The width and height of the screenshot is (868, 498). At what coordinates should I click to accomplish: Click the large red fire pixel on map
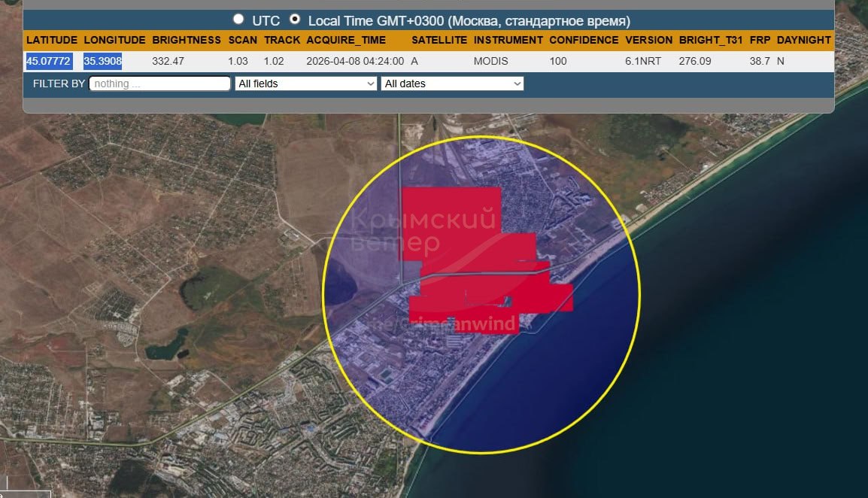click(x=451, y=218)
